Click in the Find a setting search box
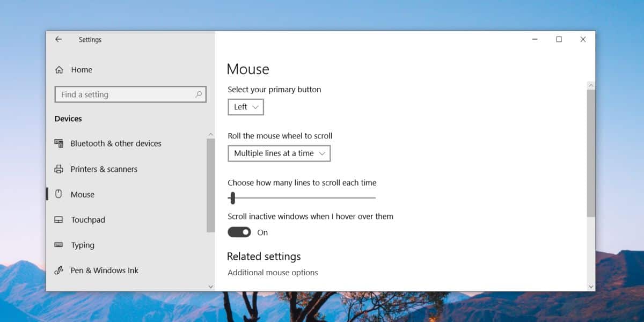This screenshot has height=322, width=644. [130, 94]
